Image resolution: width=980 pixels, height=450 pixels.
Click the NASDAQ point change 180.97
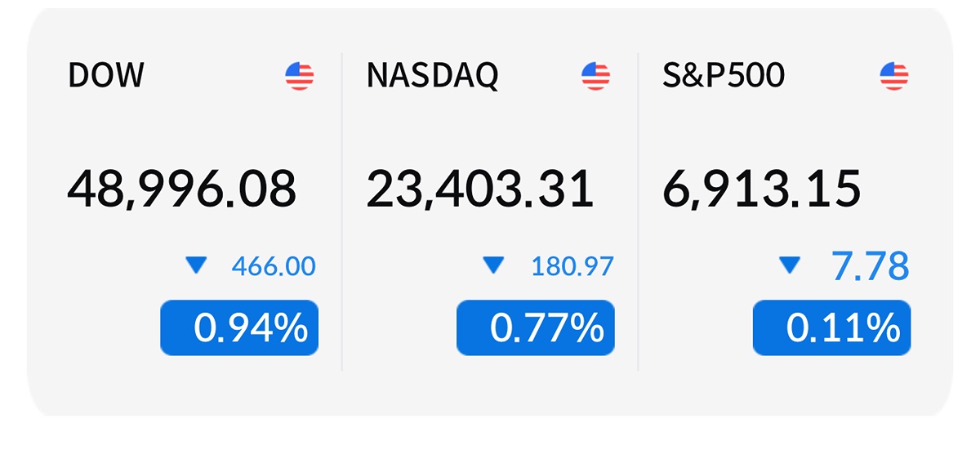[x=572, y=266]
